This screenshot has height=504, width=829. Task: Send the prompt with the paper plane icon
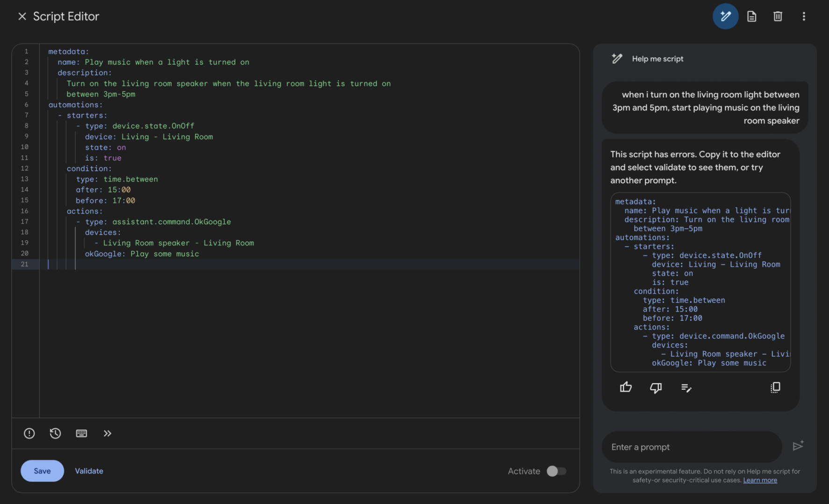click(x=799, y=446)
